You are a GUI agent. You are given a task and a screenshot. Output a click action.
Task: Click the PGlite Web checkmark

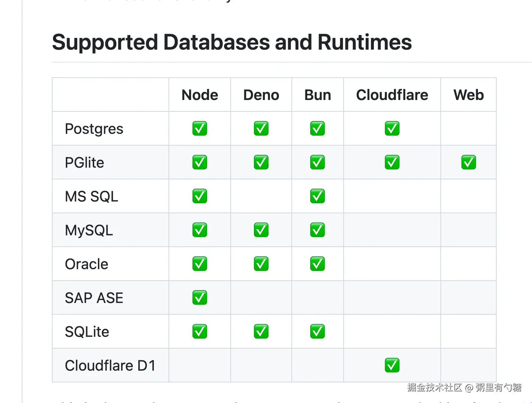[469, 163]
